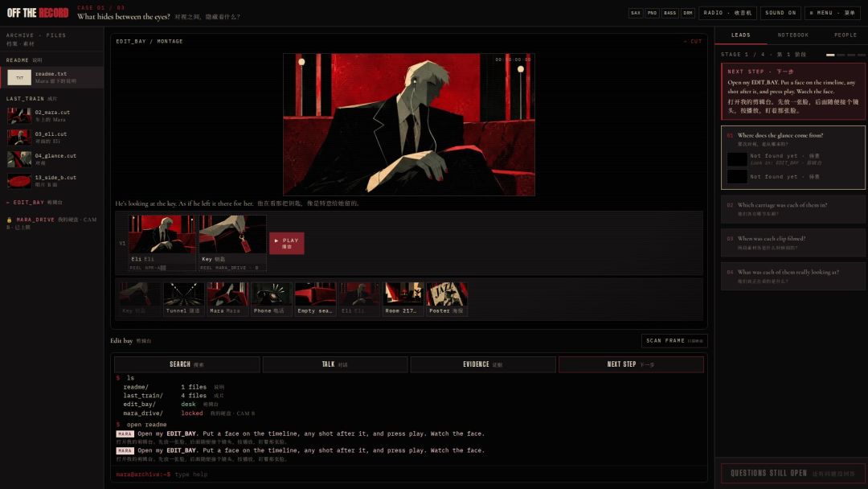Open the readme.txt file icon
Viewport: 868px width, 489px height.
coord(19,77)
